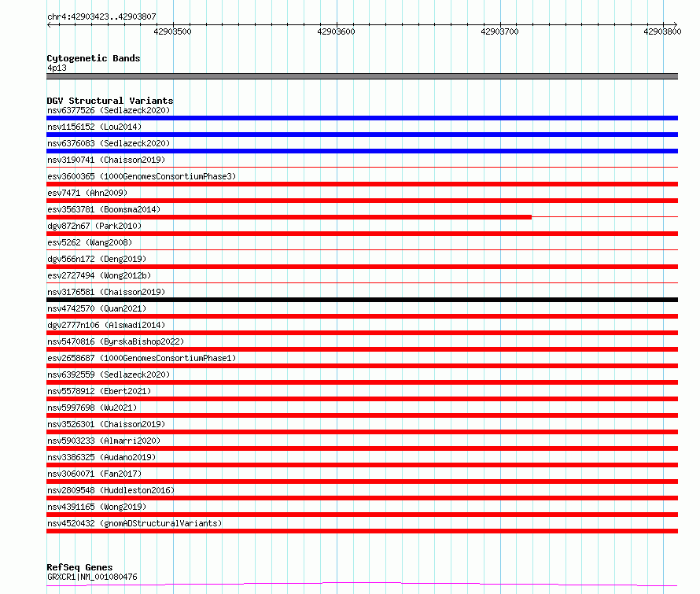Select the esv7471 (Ahn2009) label
This screenshot has height=594, width=700.
click(87, 193)
